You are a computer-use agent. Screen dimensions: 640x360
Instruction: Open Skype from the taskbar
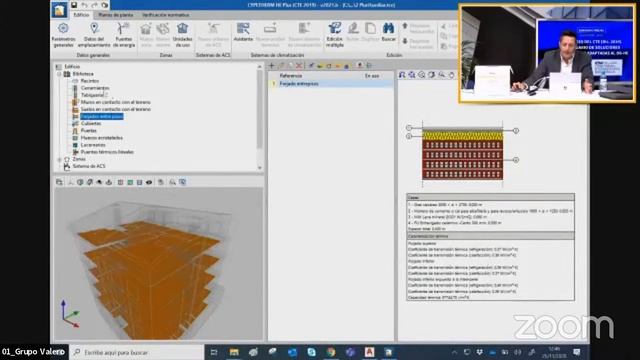point(311,352)
